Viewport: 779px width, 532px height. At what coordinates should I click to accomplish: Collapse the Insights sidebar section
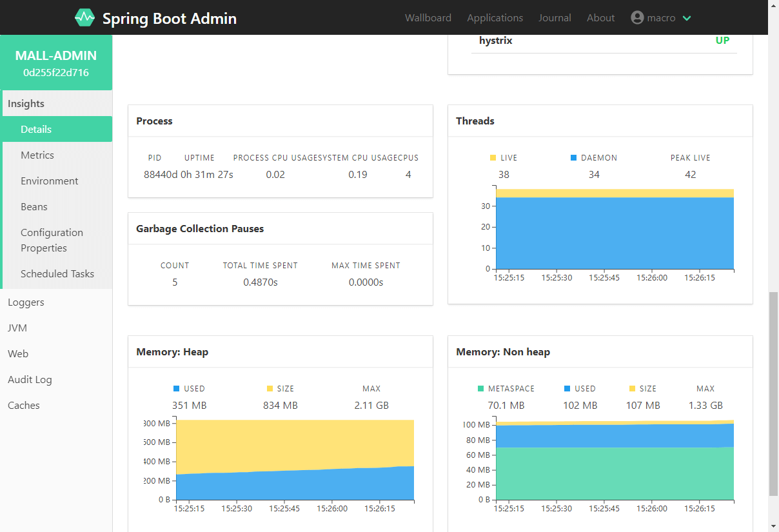coord(26,104)
